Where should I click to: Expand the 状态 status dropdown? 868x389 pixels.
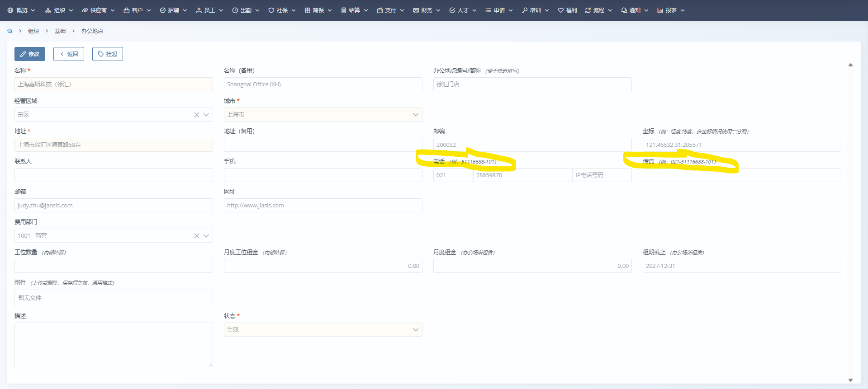tap(415, 330)
